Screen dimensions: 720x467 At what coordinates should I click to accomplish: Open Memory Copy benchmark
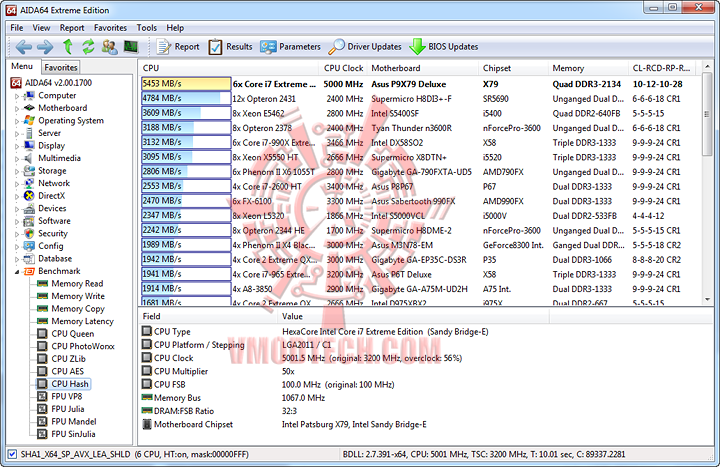click(x=78, y=309)
